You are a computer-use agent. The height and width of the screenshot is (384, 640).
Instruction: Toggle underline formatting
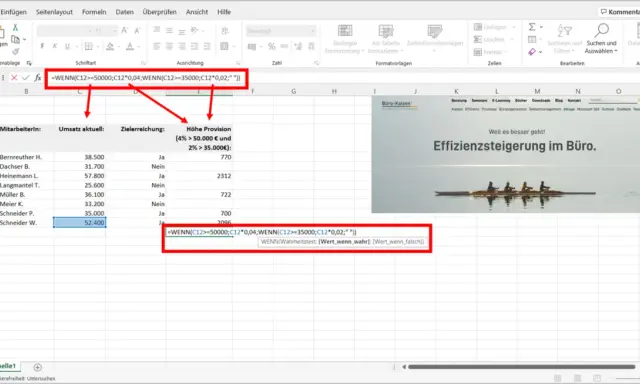pyautogui.click(x=67, y=46)
